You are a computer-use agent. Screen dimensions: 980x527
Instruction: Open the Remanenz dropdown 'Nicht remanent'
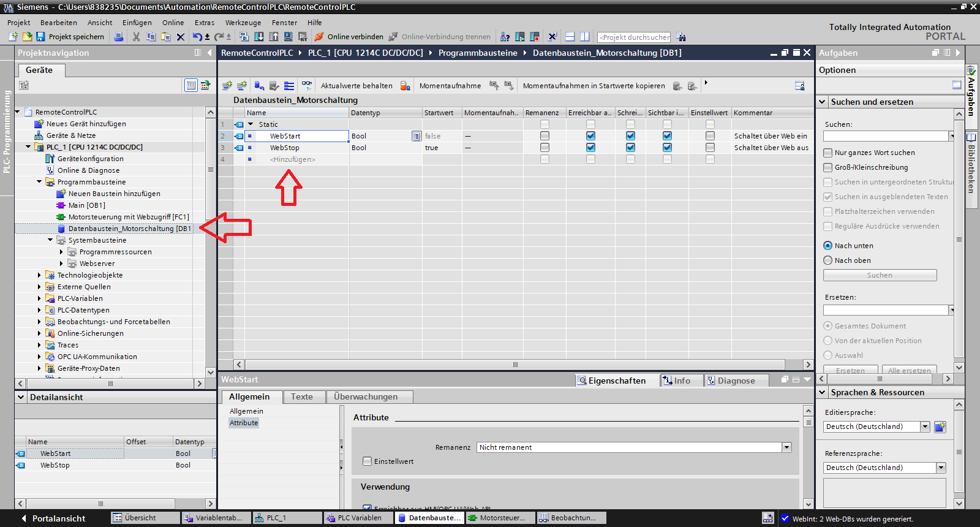pyautogui.click(x=786, y=447)
